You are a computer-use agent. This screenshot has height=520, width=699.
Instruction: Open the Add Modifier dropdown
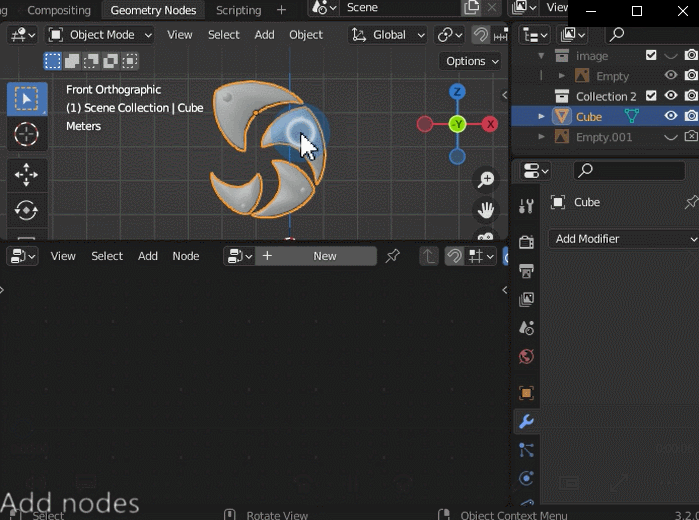(622, 239)
